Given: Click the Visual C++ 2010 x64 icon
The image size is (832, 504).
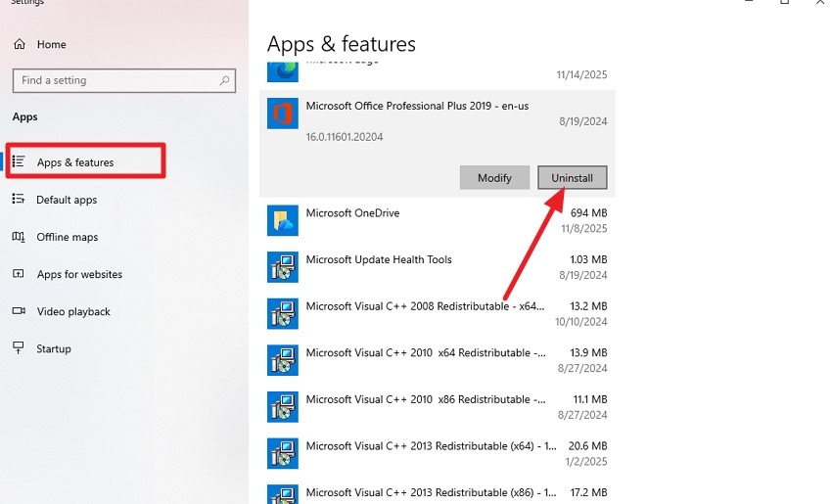Looking at the screenshot, I should coord(282,360).
